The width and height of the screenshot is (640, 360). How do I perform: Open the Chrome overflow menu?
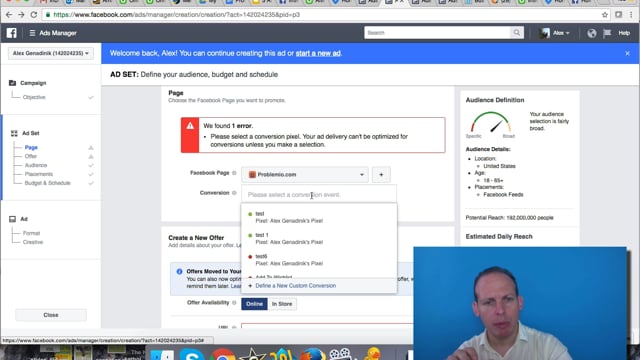tap(631, 15)
